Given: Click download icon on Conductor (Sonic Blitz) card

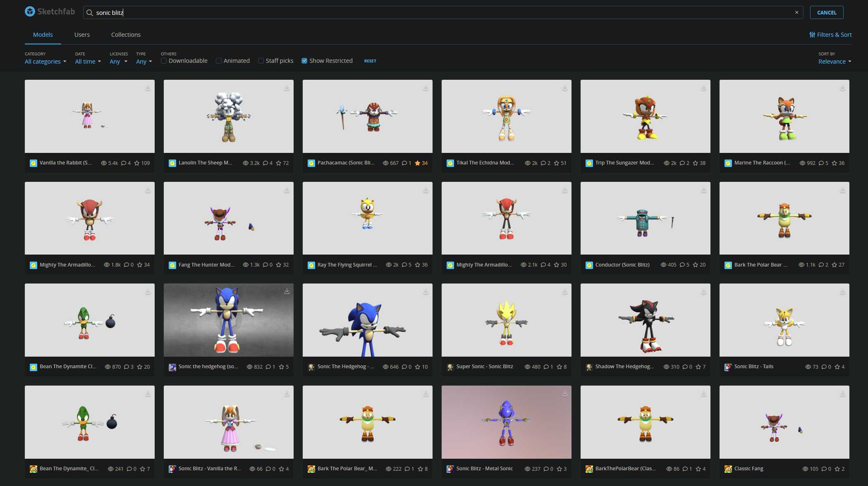Looking at the screenshot, I should [x=703, y=190].
